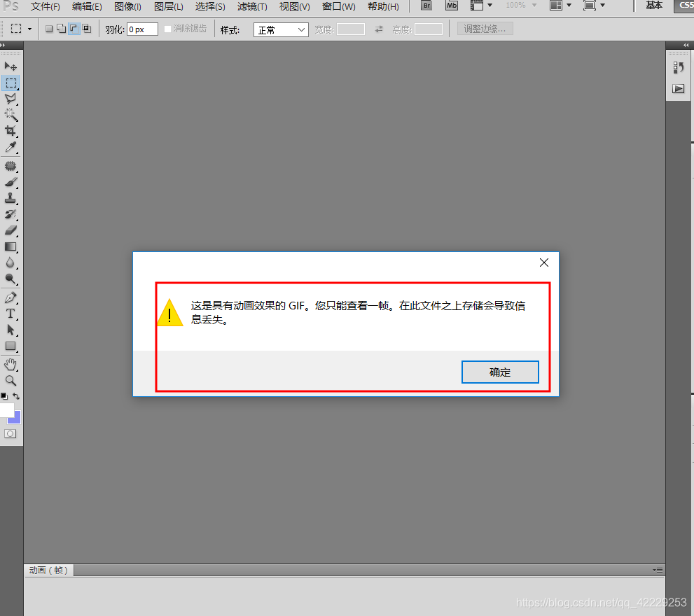Select the Rectangle shape tool
Viewport: 694px width, 616px height.
(11, 346)
